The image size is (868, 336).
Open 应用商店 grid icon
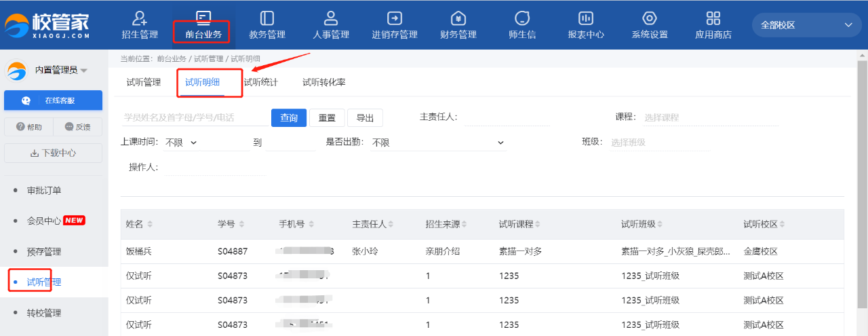coord(713,19)
